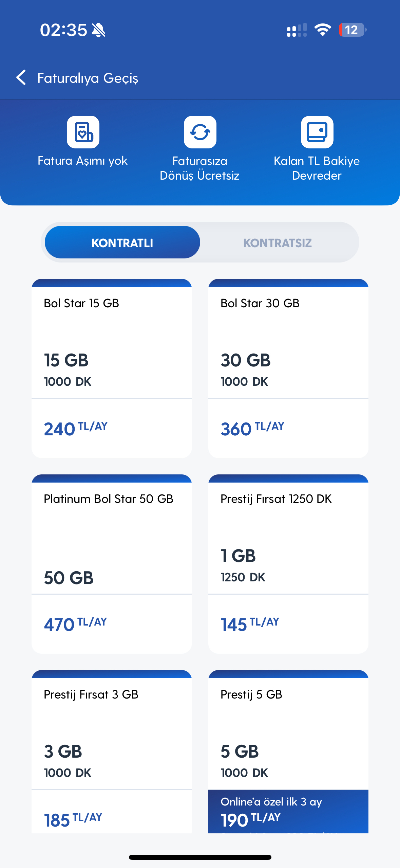Open the Prestij 5 GB plan

pyautogui.click(x=288, y=752)
